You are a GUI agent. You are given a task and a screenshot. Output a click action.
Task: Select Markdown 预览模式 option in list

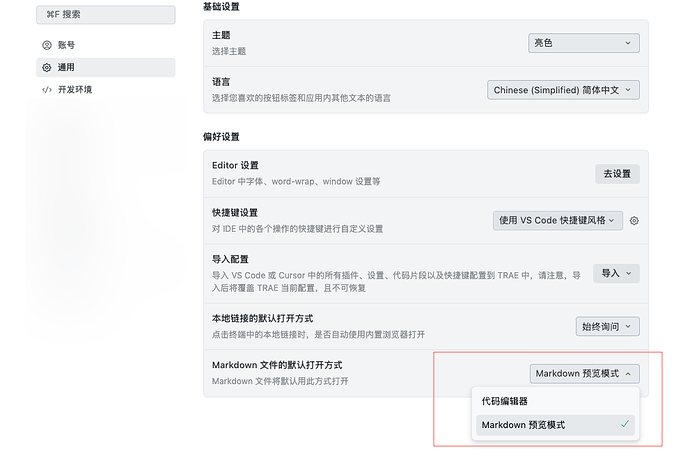(x=555, y=425)
